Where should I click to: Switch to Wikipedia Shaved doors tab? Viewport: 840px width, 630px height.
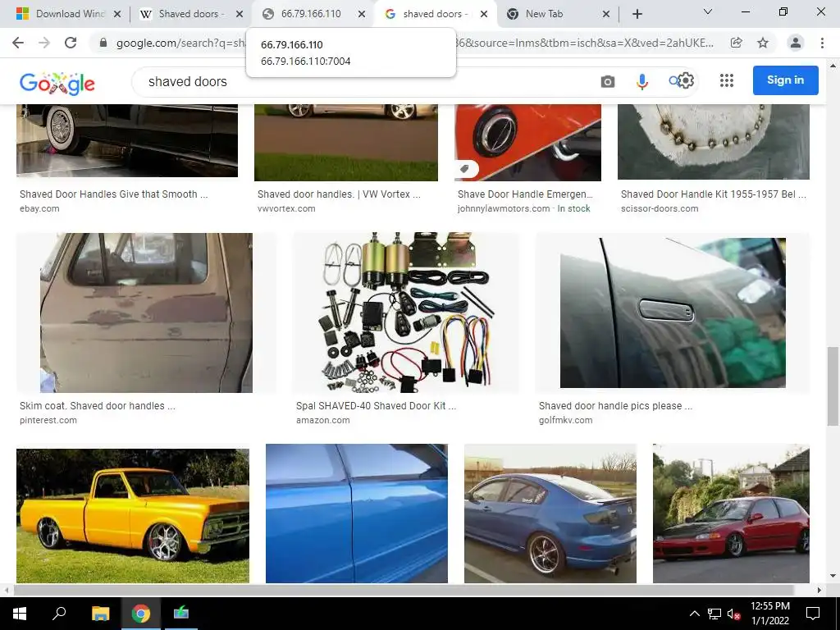(189, 14)
